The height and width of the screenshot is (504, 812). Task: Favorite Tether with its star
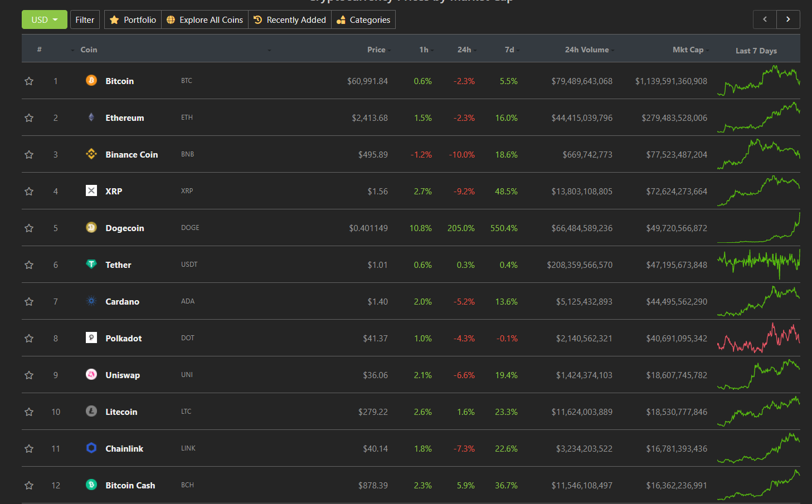pyautogui.click(x=29, y=265)
